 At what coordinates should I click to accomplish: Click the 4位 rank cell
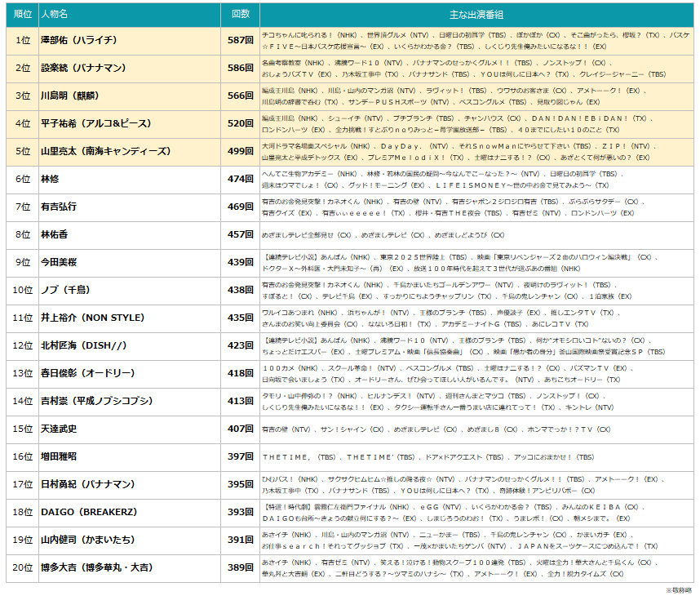[22, 123]
